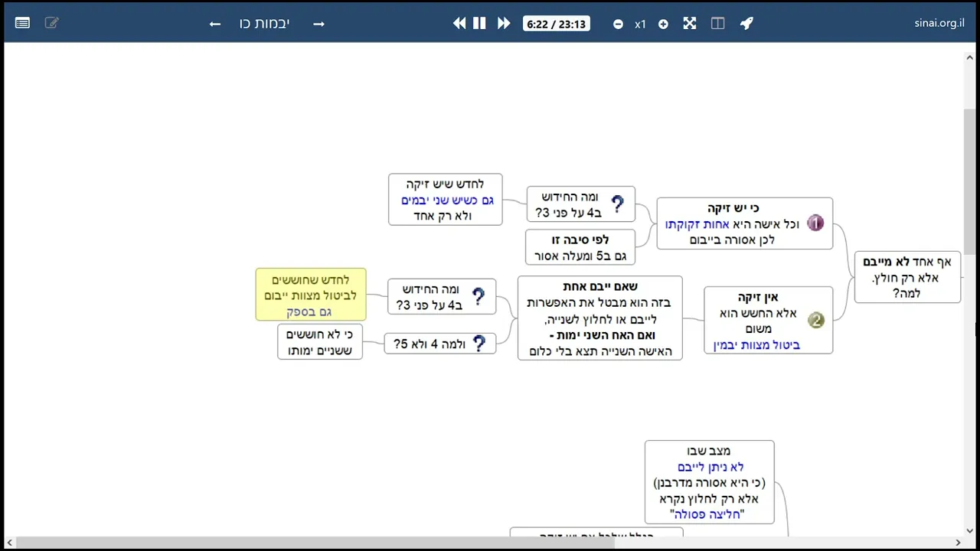Click the scroll up arrow
980x551 pixels.
[x=970, y=56]
